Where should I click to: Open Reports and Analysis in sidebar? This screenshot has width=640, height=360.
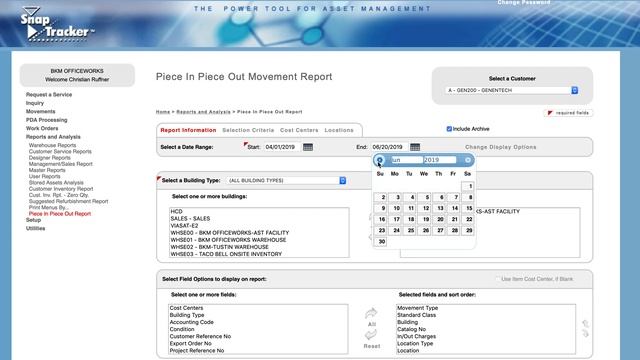(x=53, y=137)
